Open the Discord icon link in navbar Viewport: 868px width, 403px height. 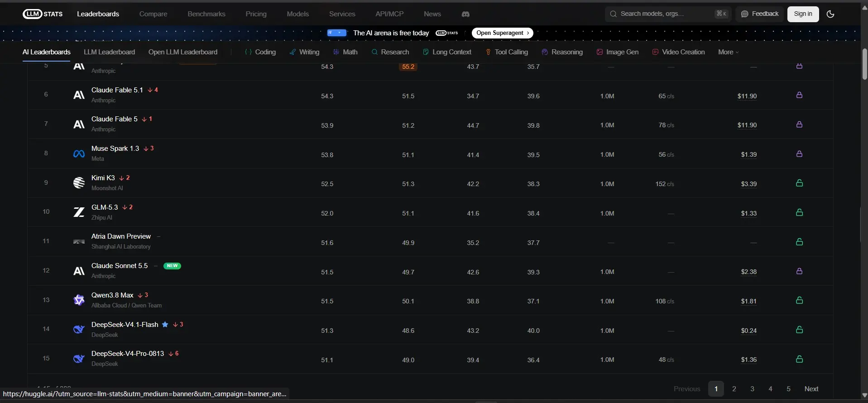point(465,14)
